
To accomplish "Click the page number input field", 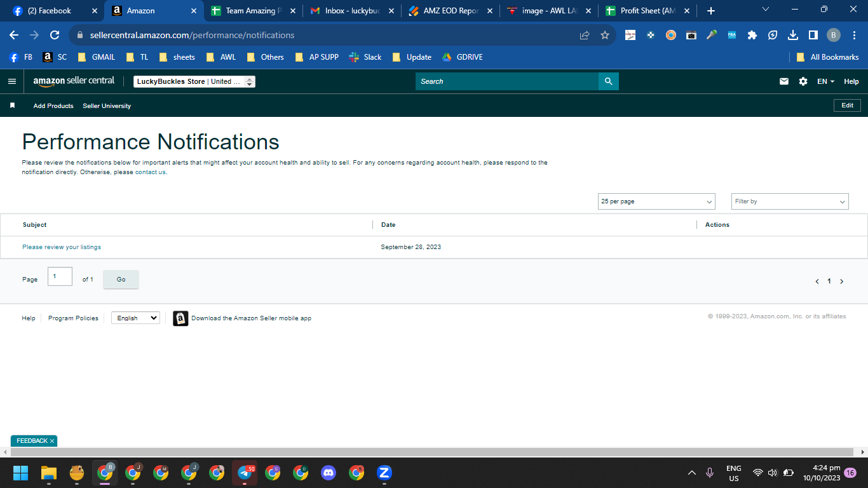I will [60, 276].
